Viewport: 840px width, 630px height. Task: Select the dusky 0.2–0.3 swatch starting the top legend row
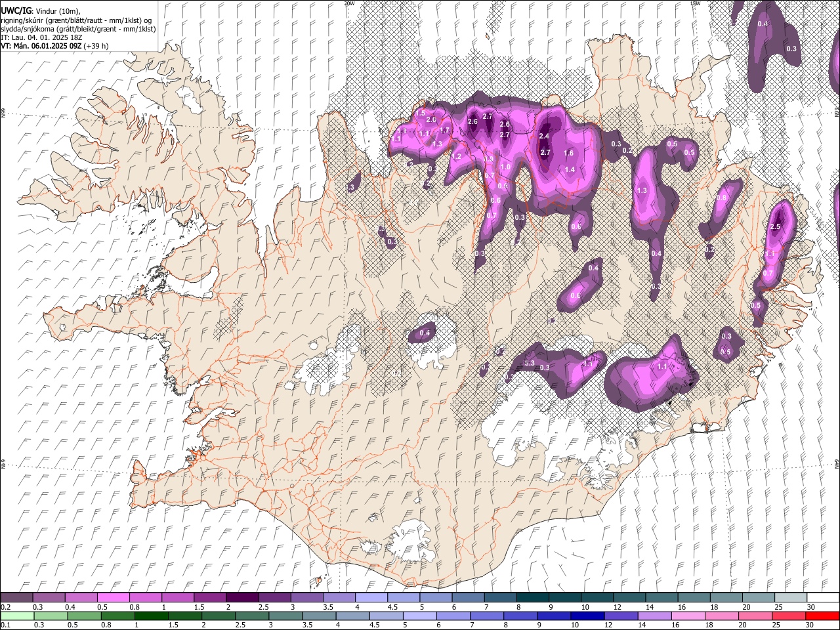pyautogui.click(x=16, y=598)
